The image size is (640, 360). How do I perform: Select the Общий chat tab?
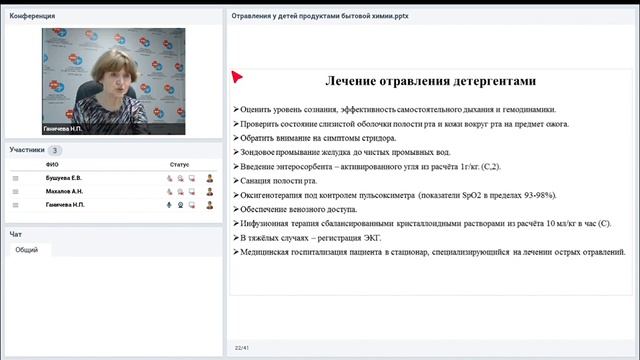[x=27, y=250]
